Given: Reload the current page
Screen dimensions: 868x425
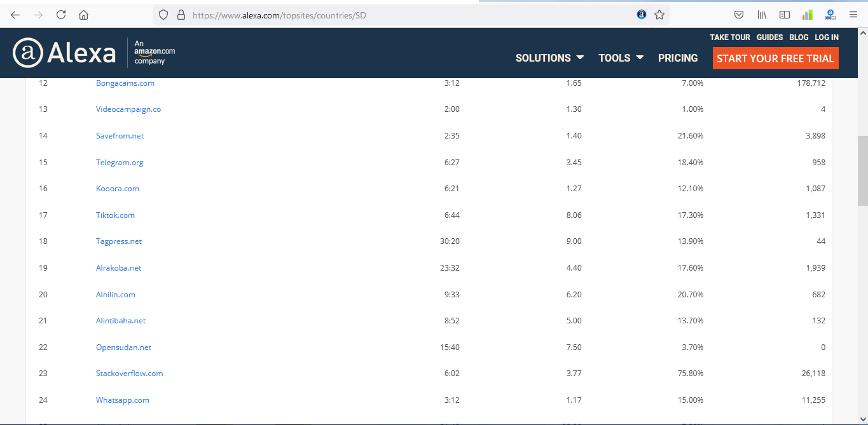Looking at the screenshot, I should click(61, 15).
